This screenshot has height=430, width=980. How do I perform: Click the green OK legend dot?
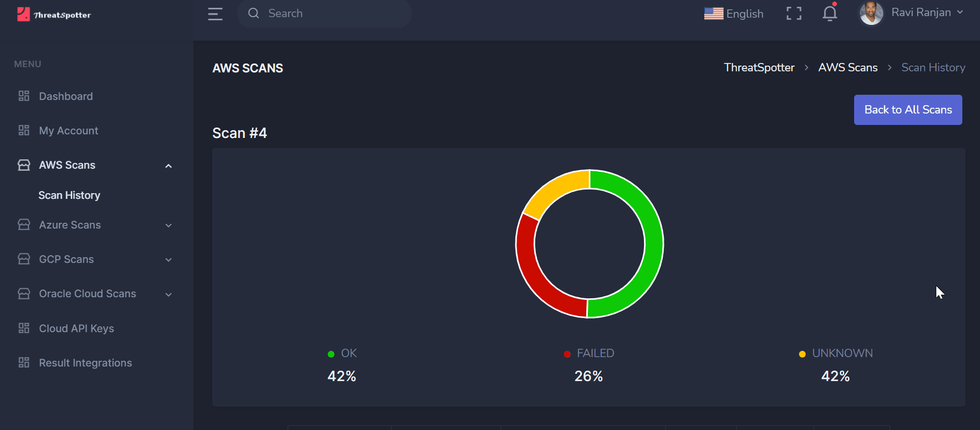click(331, 354)
